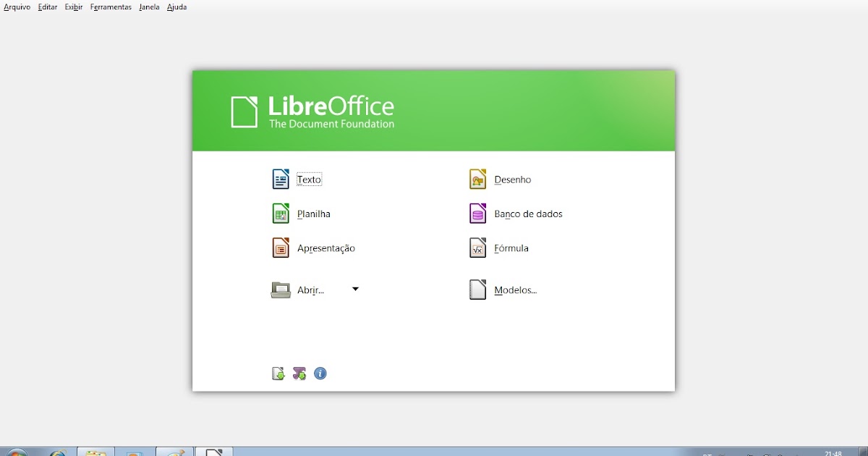
Task: Open the blue info icon
Action: 320,373
